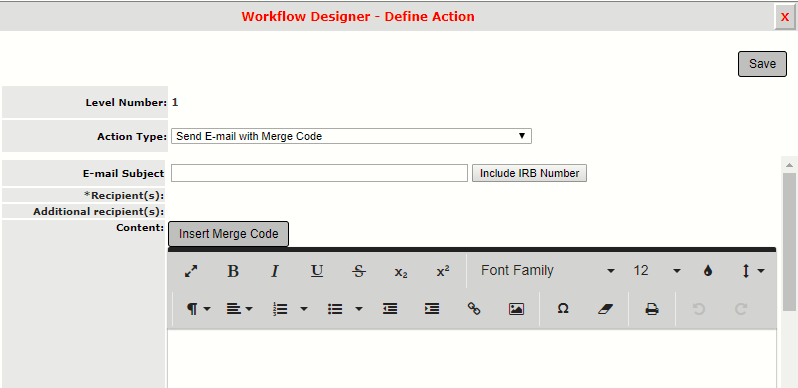This screenshot has height=388, width=798.
Task: Click inside the content editor area
Action: [472, 359]
